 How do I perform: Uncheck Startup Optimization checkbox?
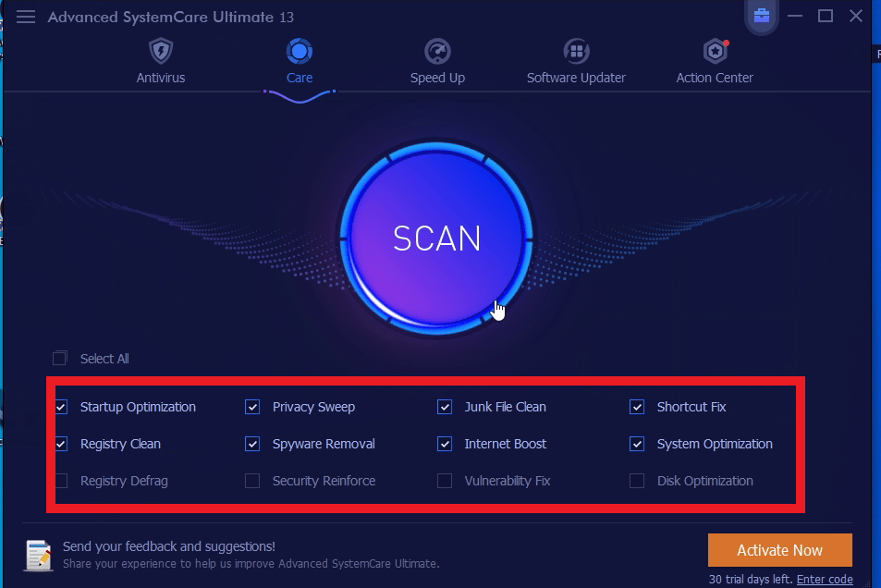coord(61,407)
